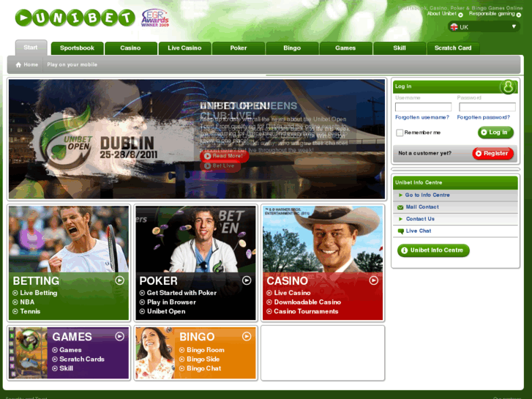Open the Casino Tournaments link

[x=306, y=311]
